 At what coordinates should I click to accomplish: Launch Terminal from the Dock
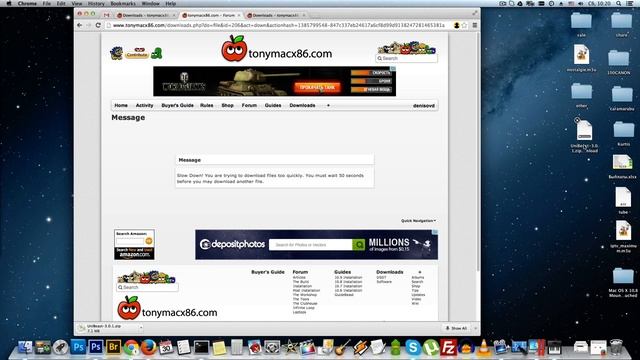click(201, 347)
